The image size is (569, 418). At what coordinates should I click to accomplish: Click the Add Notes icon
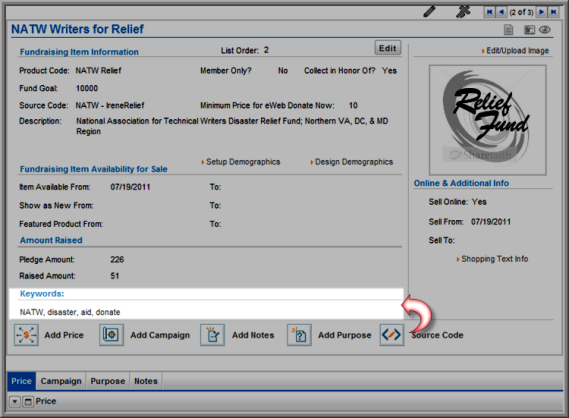(x=212, y=335)
